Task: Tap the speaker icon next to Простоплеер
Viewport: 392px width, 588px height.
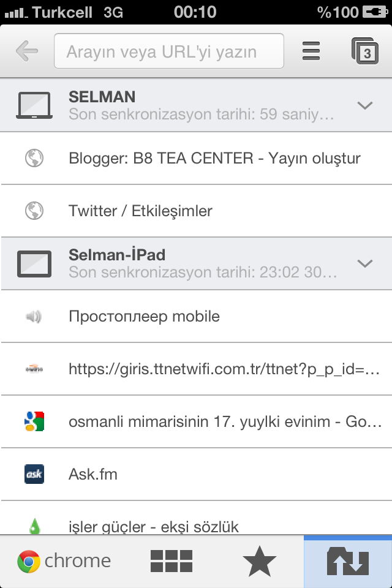Action: (34, 317)
